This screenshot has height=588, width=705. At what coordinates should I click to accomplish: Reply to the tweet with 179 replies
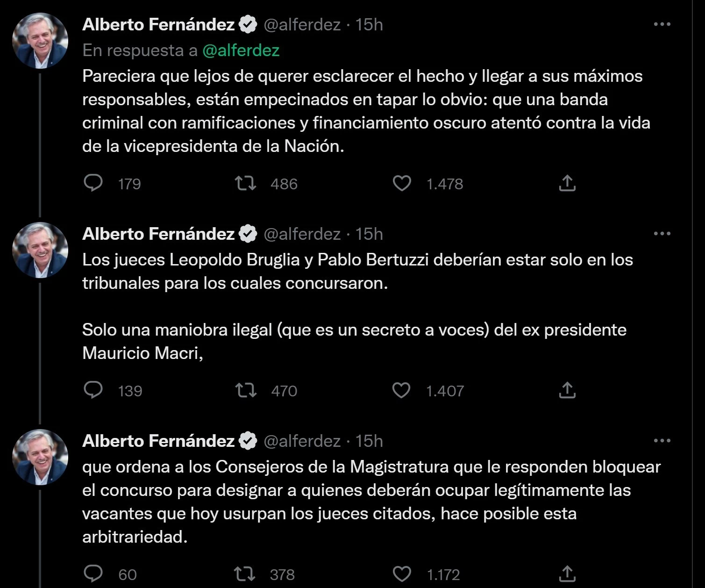pyautogui.click(x=93, y=183)
